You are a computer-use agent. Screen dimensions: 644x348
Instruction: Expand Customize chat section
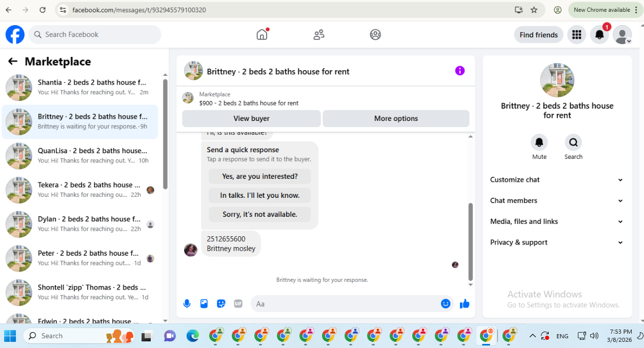point(557,179)
